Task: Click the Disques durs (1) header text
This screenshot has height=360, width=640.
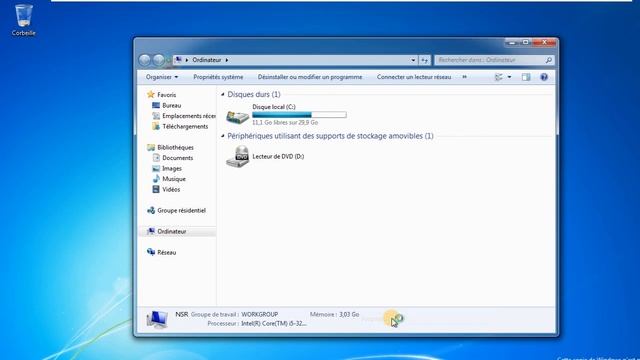Action: click(x=254, y=94)
